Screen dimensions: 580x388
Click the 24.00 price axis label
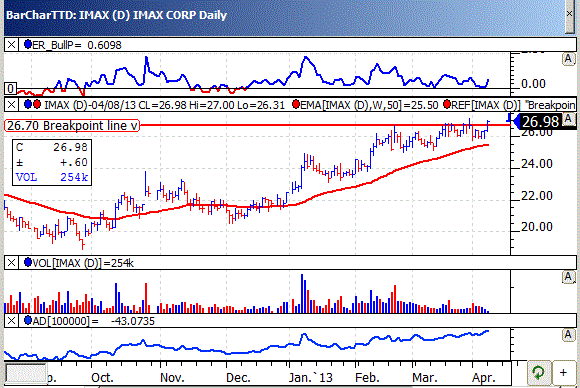pos(537,164)
